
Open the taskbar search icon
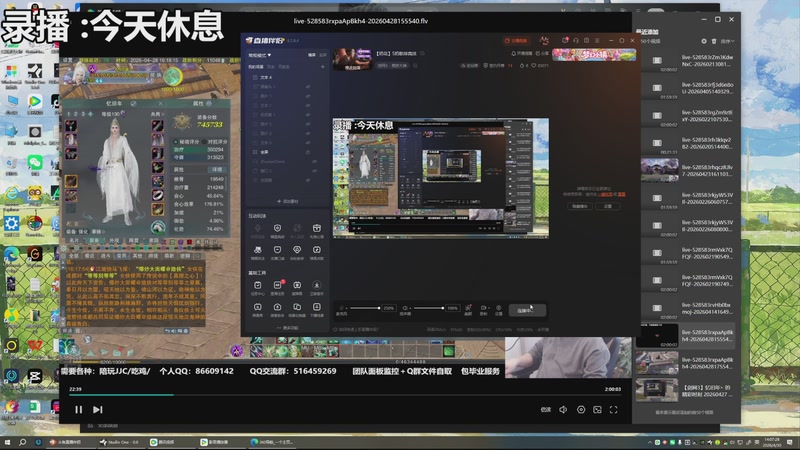coord(22,442)
